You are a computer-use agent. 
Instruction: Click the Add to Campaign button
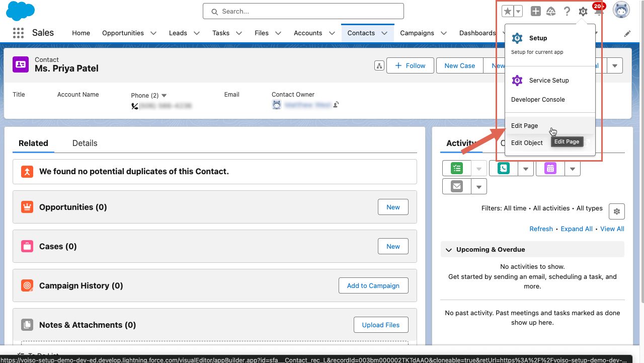coord(373,285)
